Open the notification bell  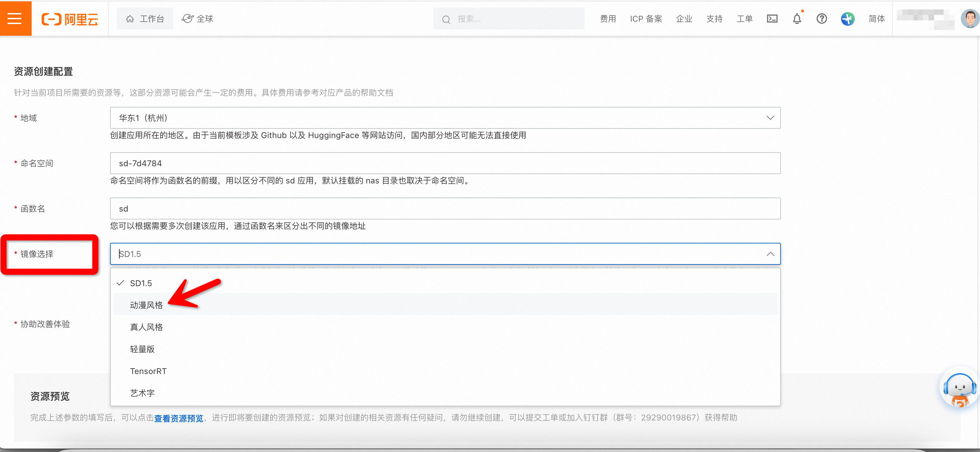797,19
